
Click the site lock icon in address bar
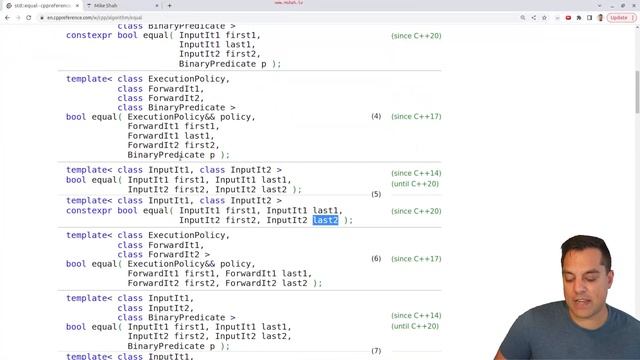[x=42, y=18]
